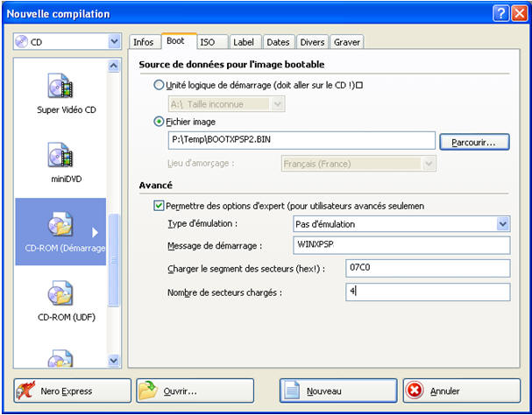Click the Annuler button
This screenshot has height=415, width=532.
click(461, 391)
